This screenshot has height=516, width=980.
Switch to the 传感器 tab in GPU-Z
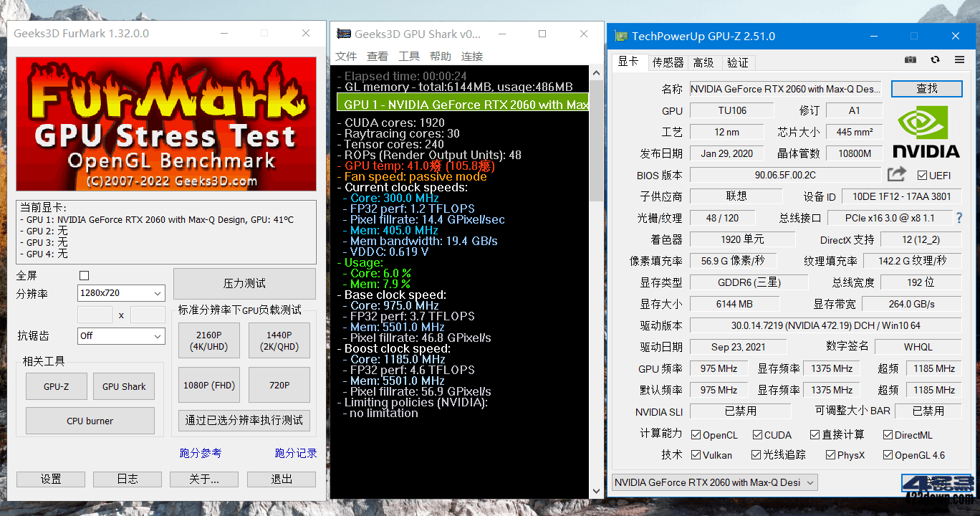pyautogui.click(x=667, y=62)
